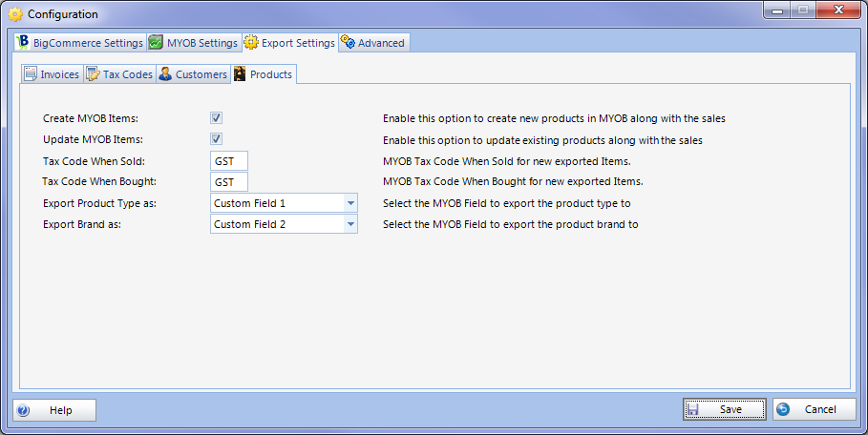
Task: Toggle the Create MYOB Items checkbox
Action: click(x=216, y=117)
